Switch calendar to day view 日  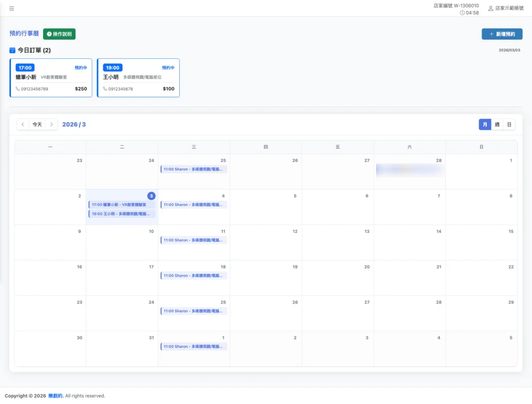[x=509, y=125]
